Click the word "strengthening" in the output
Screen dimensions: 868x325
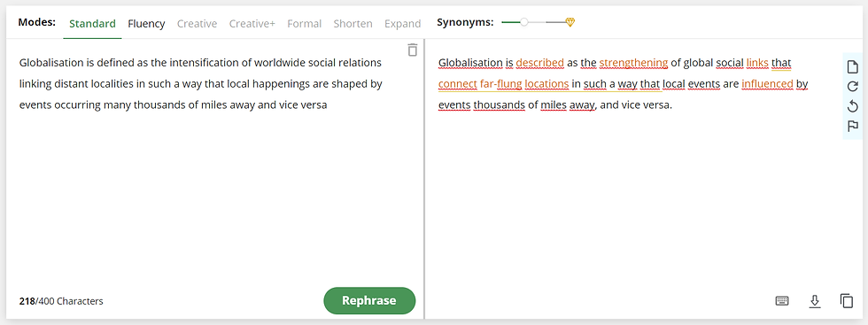633,63
